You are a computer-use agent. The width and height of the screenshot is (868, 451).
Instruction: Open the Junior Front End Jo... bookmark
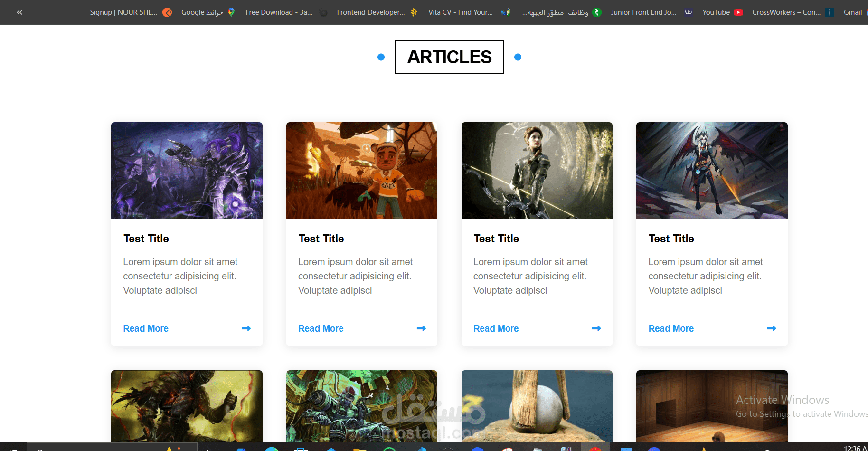pyautogui.click(x=651, y=12)
